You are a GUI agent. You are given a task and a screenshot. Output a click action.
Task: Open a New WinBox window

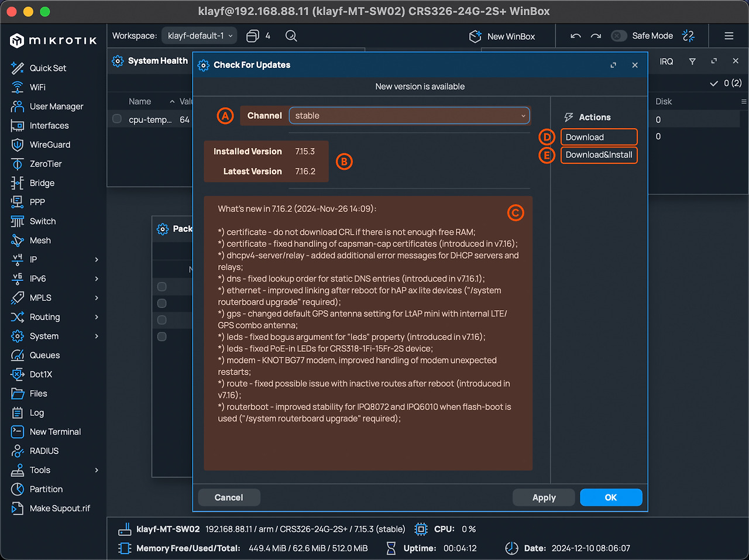[502, 36]
